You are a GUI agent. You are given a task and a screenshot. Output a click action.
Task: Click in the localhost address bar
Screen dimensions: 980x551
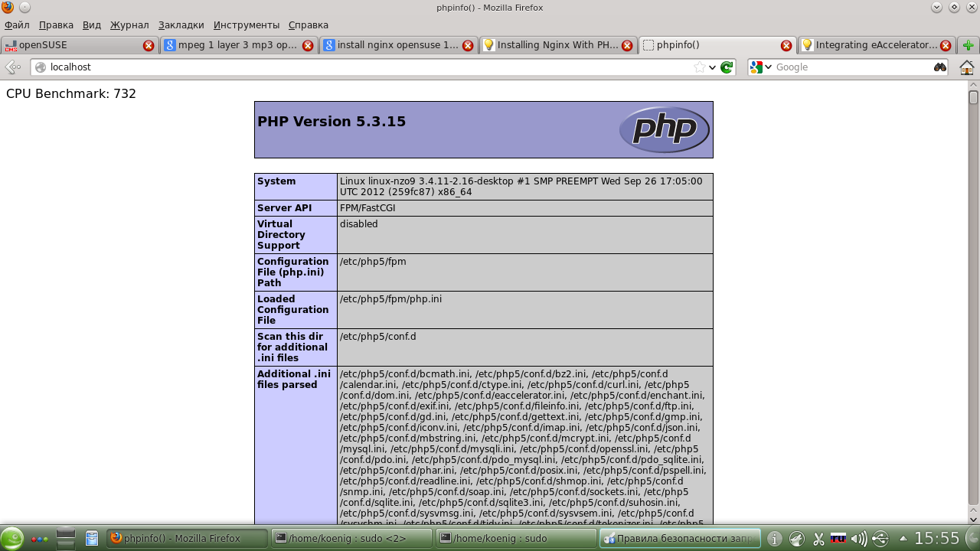pos(367,67)
